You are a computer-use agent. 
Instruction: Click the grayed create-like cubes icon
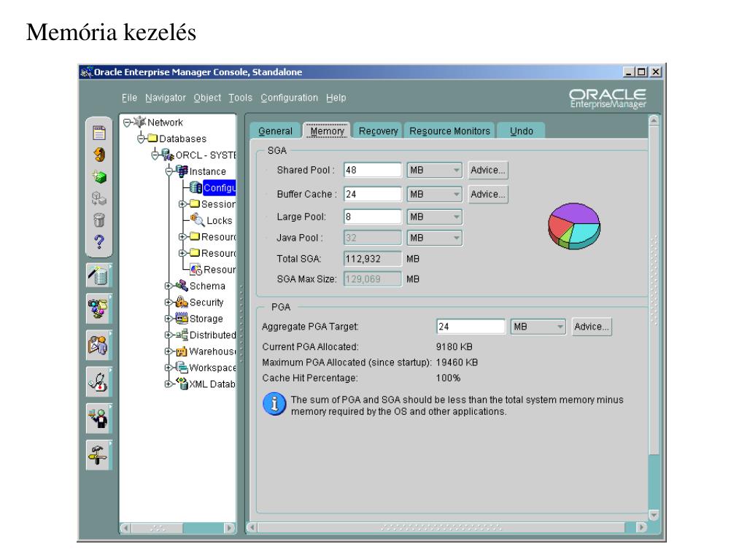click(99, 198)
